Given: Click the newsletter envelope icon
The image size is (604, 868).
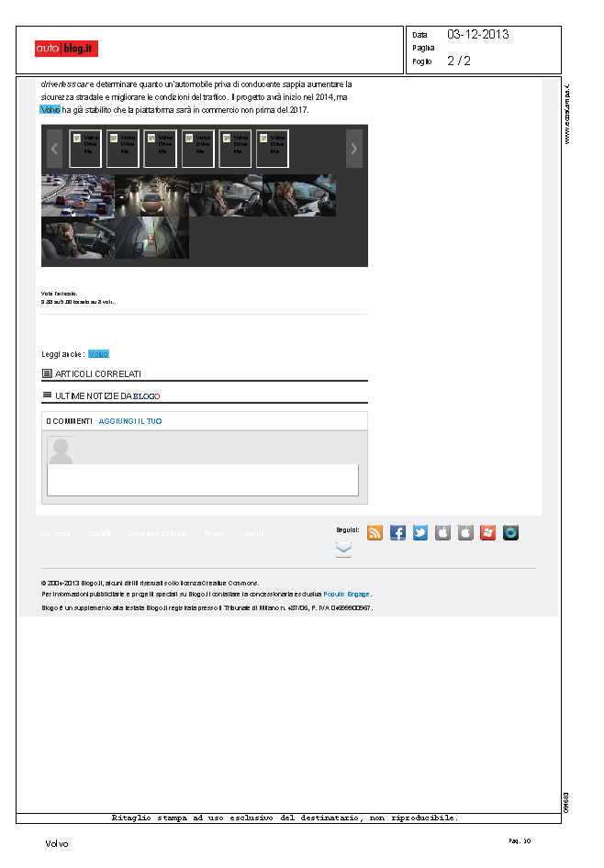Looking at the screenshot, I should 343,550.
